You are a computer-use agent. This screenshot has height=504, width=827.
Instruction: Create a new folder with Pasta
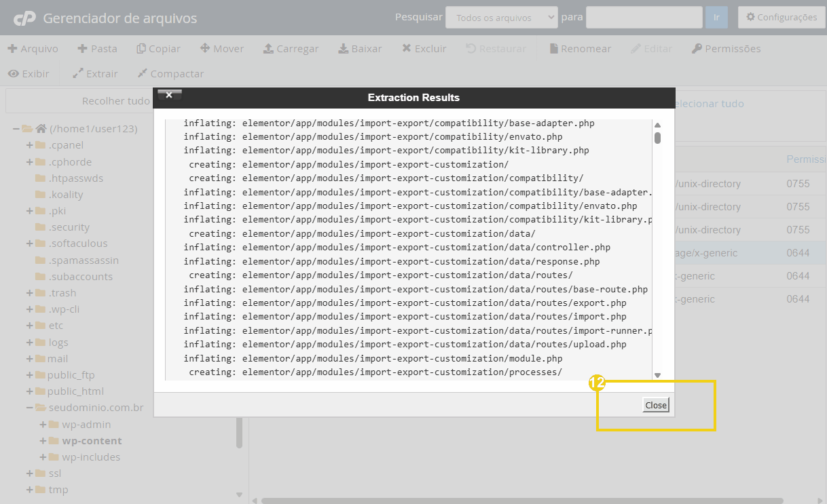[97, 49]
